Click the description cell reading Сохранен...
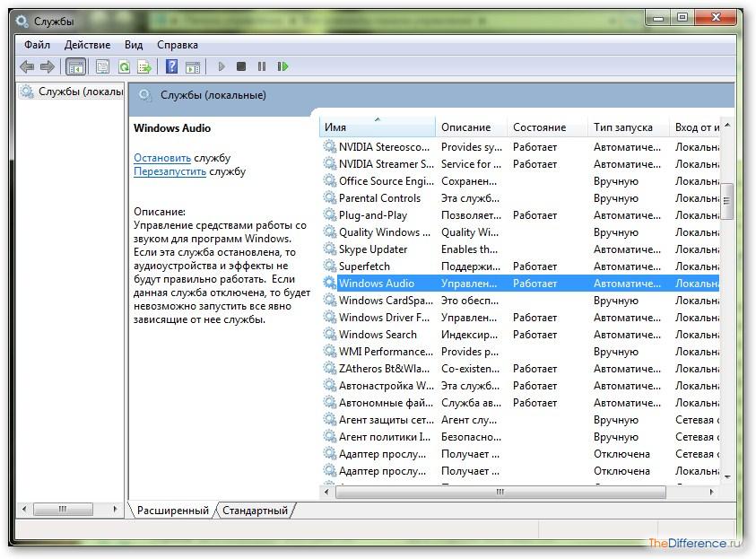 coord(469,181)
